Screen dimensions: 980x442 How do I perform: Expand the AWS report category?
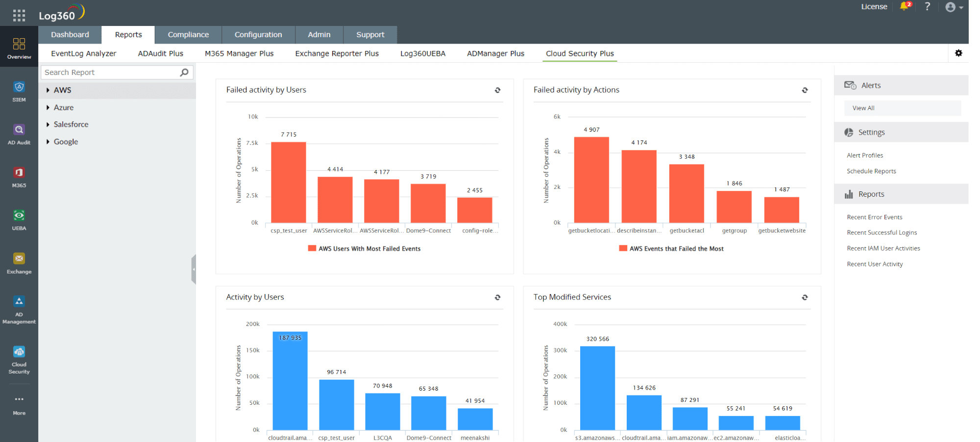[63, 90]
